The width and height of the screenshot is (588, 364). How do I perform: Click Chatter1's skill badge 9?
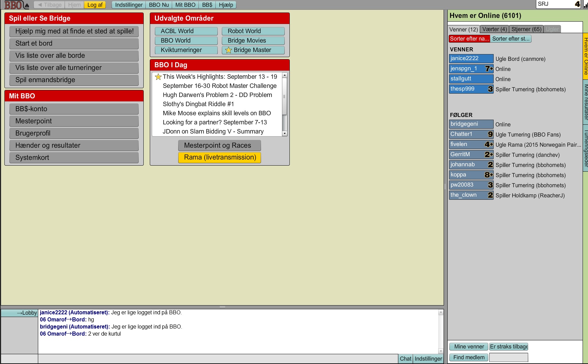490,134
